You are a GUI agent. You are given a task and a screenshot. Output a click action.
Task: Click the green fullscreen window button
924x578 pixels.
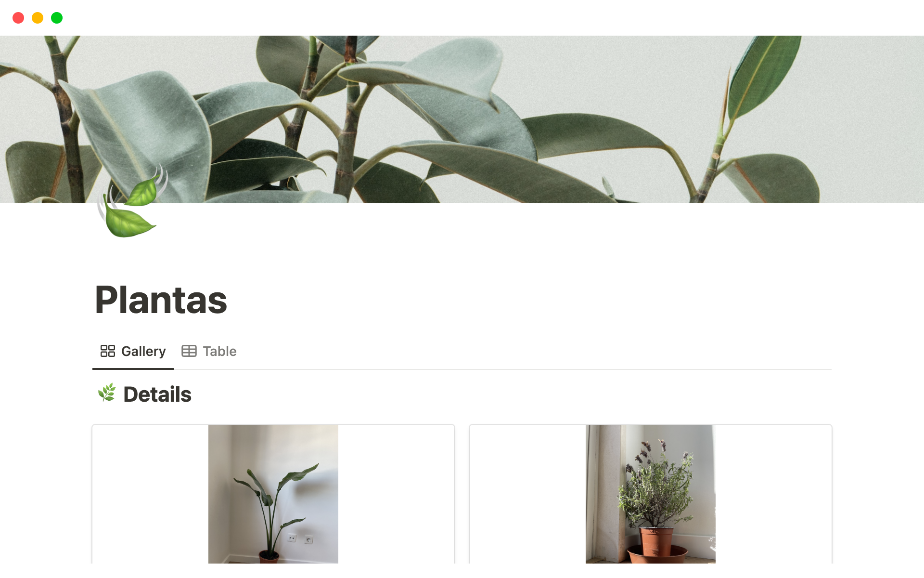tap(57, 18)
